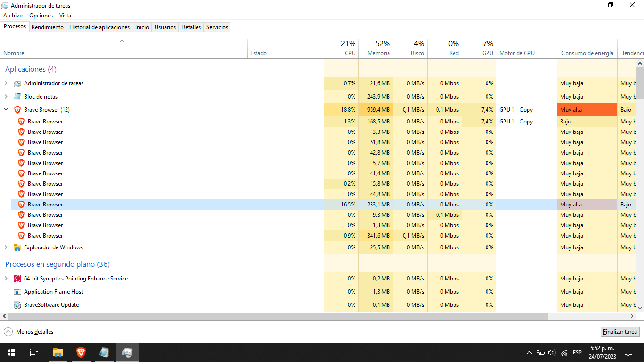Click the Bloc de notas process icon
Image resolution: width=644 pixels, height=362 pixels.
(17, 97)
